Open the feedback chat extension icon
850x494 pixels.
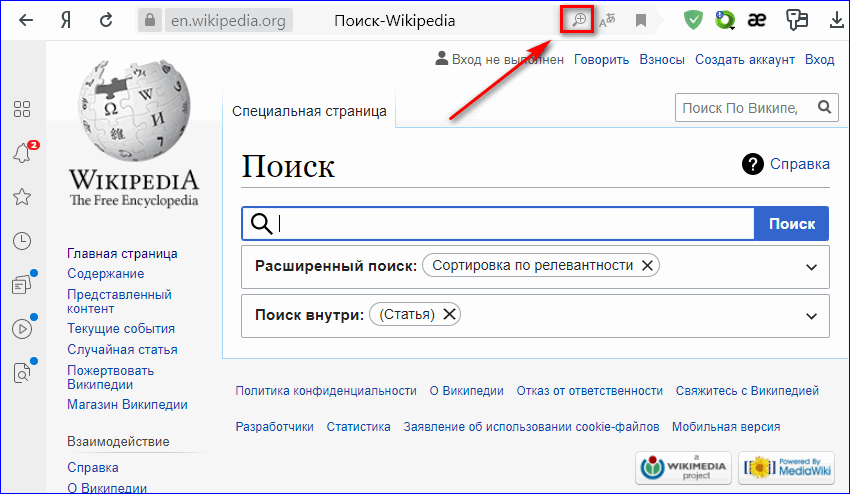point(796,21)
